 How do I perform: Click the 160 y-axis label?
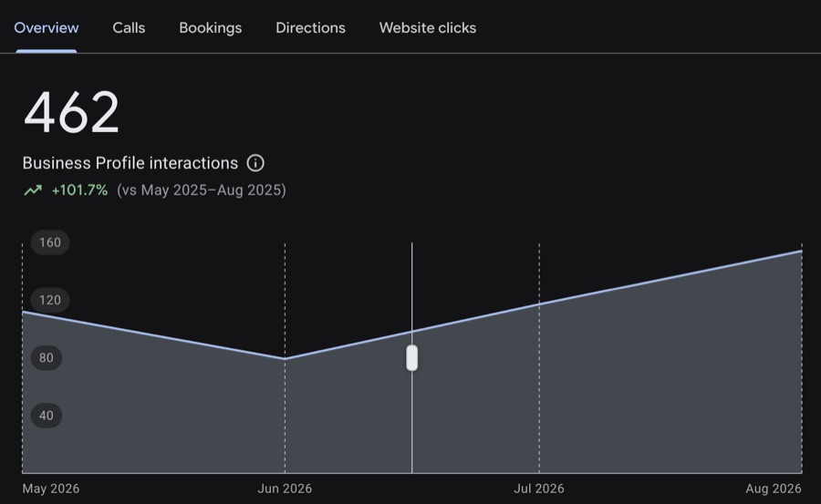[x=50, y=242]
